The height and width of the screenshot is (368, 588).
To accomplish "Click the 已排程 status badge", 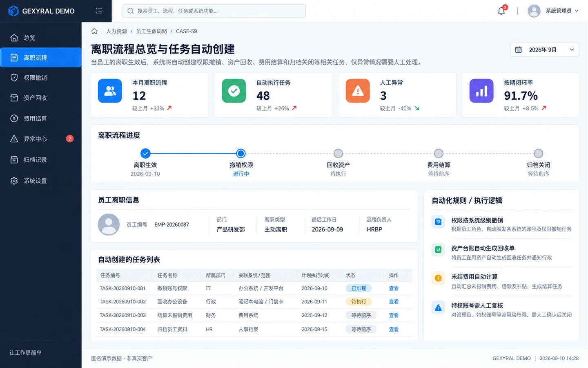I will click(359, 288).
